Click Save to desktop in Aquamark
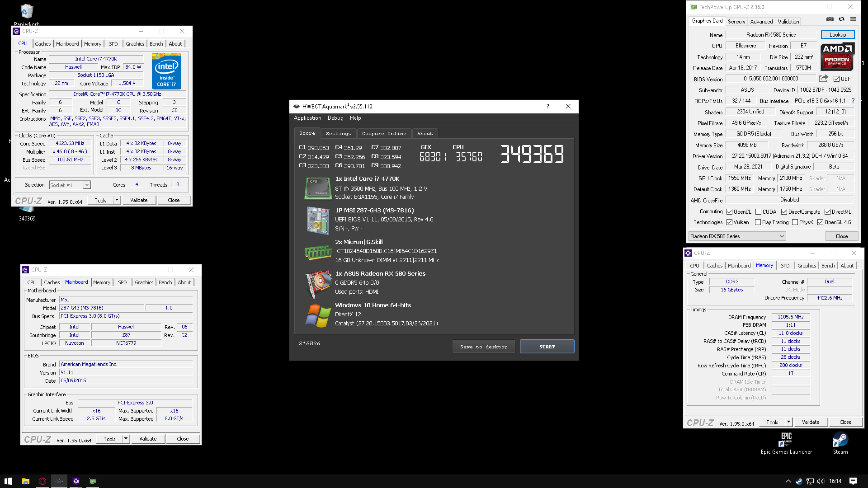The image size is (868, 488). point(484,347)
